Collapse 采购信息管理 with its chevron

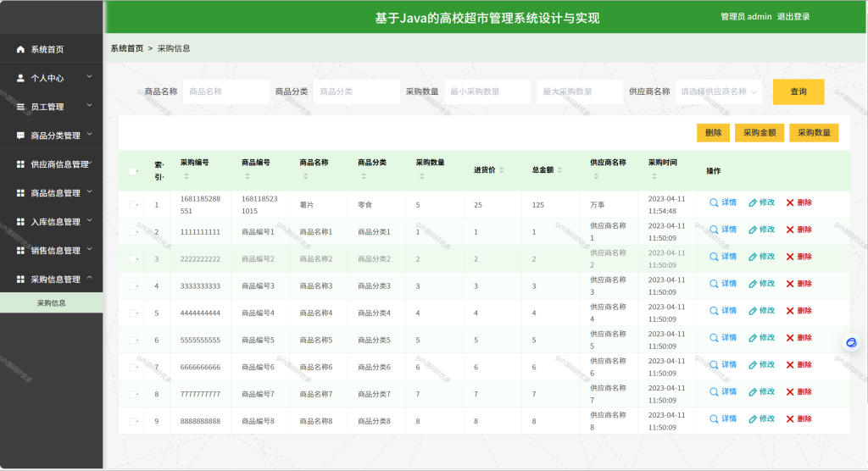[90, 278]
